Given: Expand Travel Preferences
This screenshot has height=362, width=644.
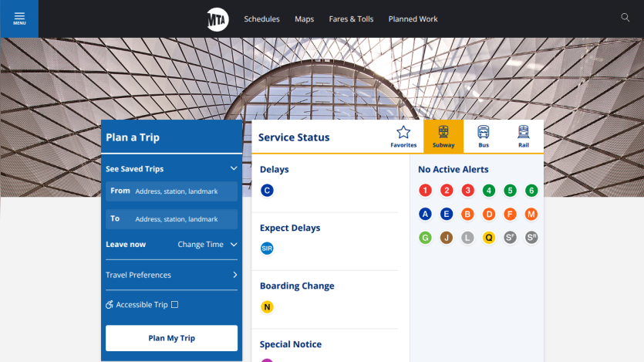Looking at the screenshot, I should tap(172, 275).
